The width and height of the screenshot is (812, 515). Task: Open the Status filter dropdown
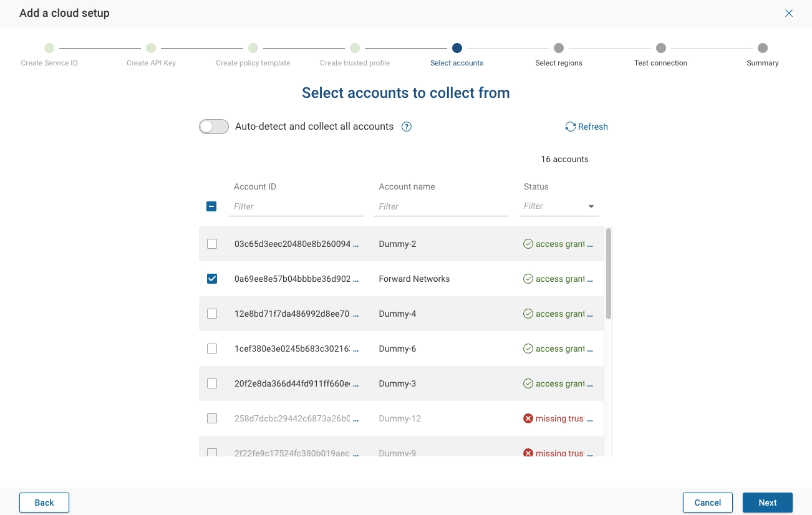coord(559,206)
